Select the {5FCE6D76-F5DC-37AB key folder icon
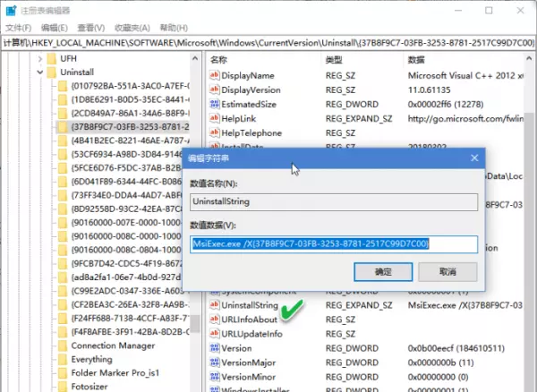The height and width of the screenshot is (392, 537). click(x=63, y=167)
